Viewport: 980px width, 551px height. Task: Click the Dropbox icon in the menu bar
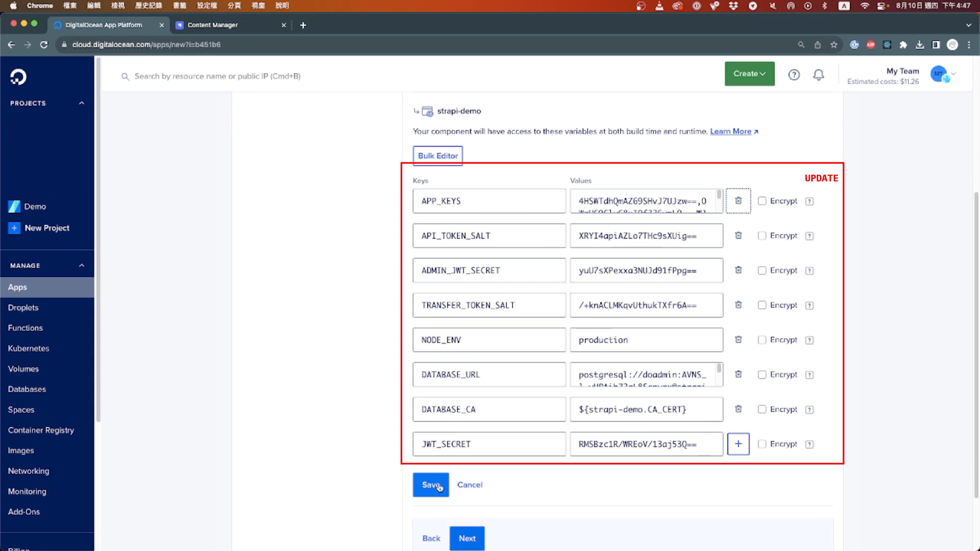[733, 6]
